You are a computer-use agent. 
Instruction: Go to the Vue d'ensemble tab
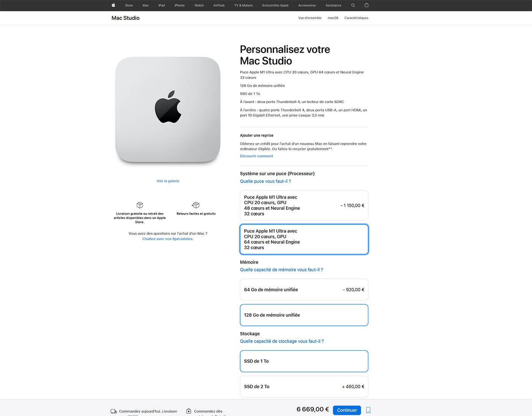(x=310, y=18)
